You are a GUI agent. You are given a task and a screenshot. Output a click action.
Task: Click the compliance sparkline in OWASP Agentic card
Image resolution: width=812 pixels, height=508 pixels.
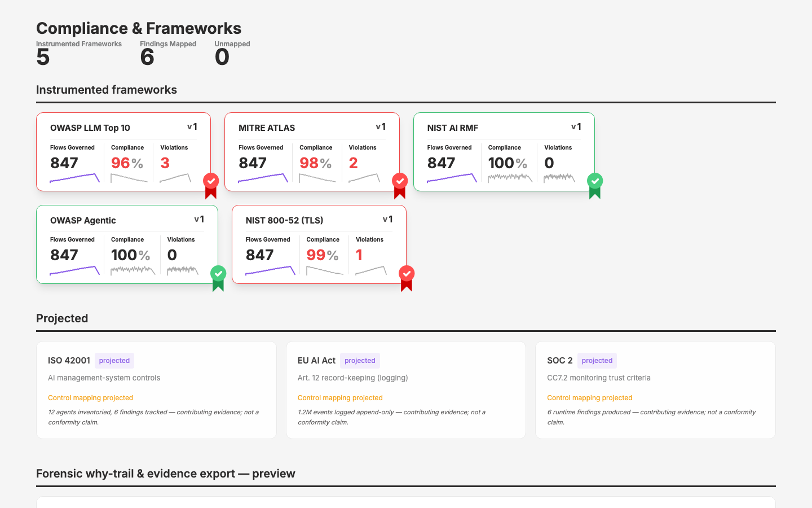pyautogui.click(x=133, y=270)
